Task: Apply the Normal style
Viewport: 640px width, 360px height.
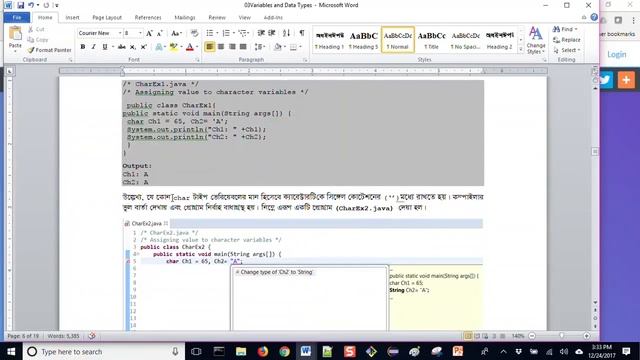Action: click(x=398, y=40)
